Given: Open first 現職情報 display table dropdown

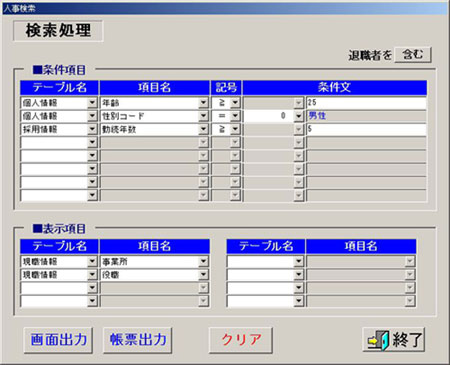Looking at the screenshot, I should point(92,261).
